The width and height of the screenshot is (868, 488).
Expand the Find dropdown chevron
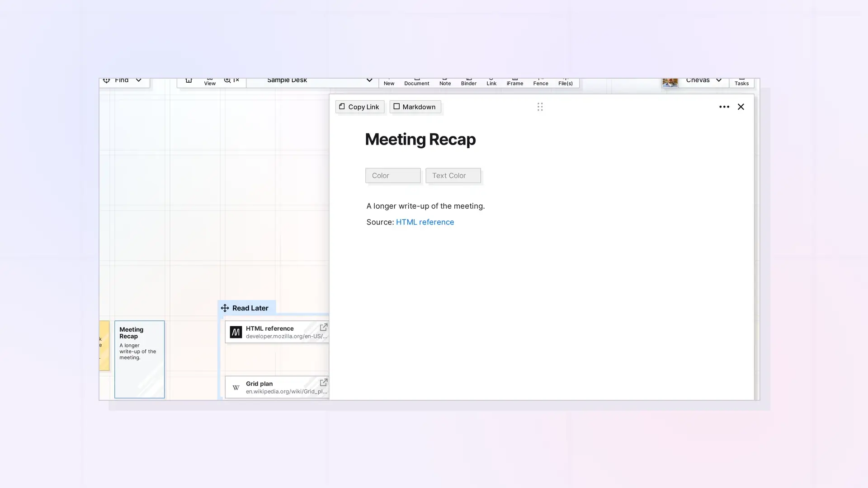(x=138, y=80)
